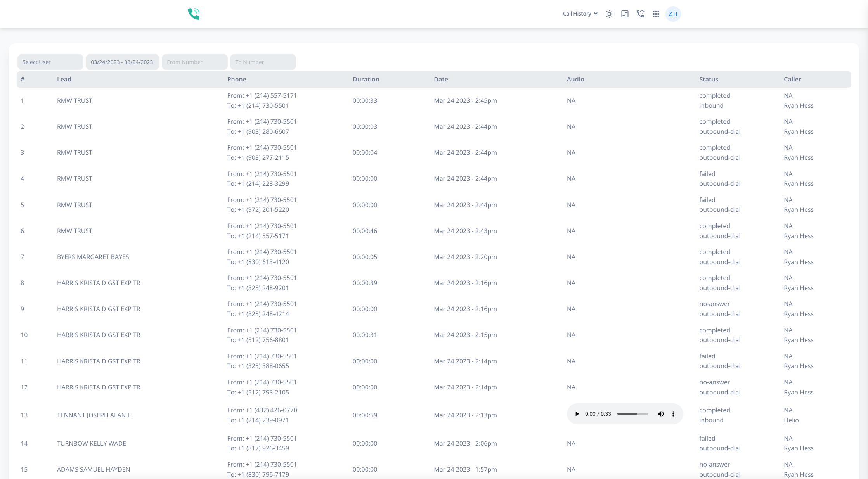Open the active call icon in the header

tap(640, 14)
